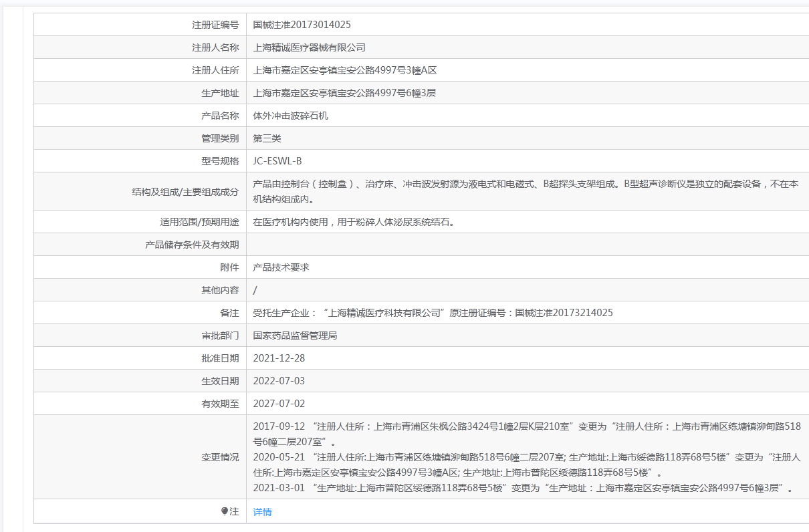Click the 2017-09-12 change record entry
The height and width of the screenshot is (532, 809).
[526, 426]
